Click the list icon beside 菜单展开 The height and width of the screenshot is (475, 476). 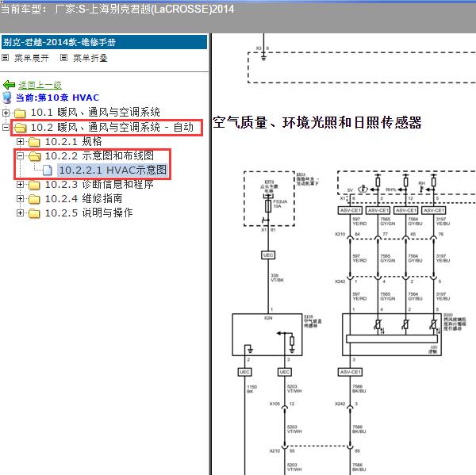tap(6, 58)
